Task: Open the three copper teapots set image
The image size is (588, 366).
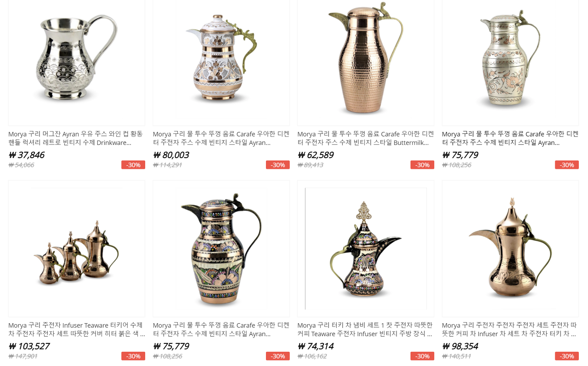Action: [77, 249]
